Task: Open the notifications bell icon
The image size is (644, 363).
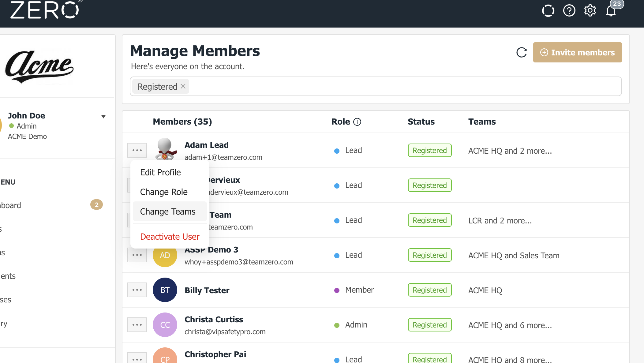Action: tap(611, 11)
